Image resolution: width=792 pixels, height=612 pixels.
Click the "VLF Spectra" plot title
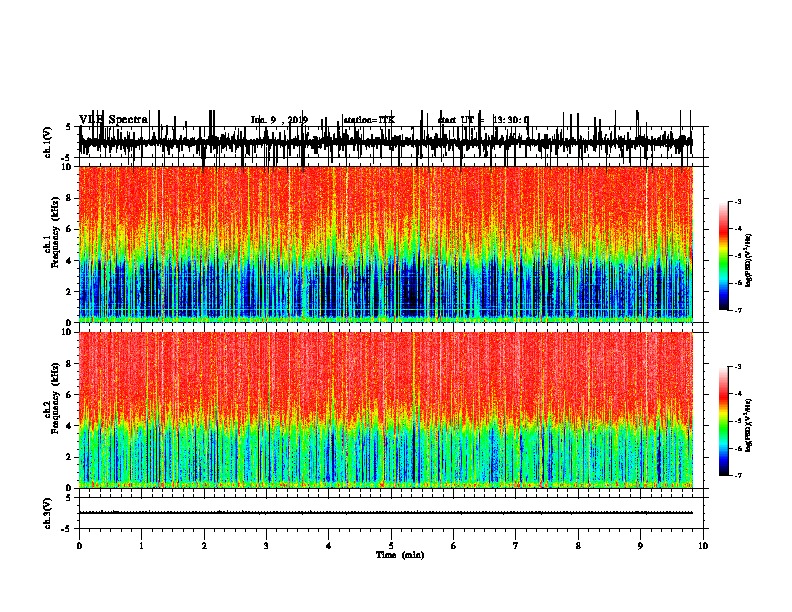click(x=113, y=120)
